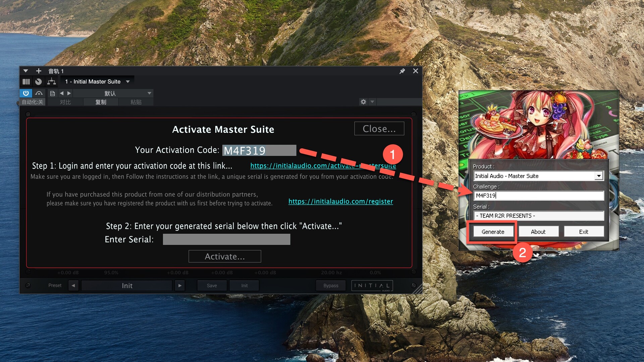
Task: Open the gear settings icon in plugin header
Action: tap(363, 102)
